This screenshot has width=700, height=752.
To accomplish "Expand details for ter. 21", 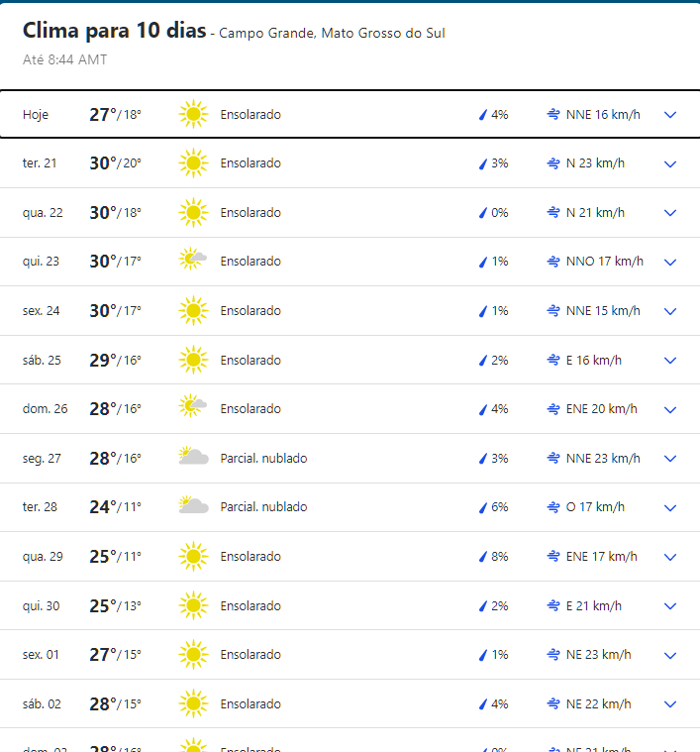I will coord(670,163).
